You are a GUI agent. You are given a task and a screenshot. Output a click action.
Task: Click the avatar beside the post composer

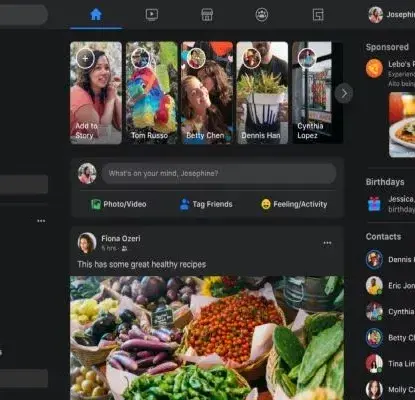pos(87,174)
